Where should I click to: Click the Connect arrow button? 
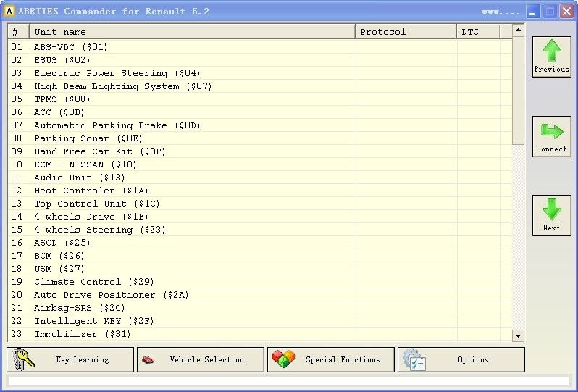click(x=551, y=136)
